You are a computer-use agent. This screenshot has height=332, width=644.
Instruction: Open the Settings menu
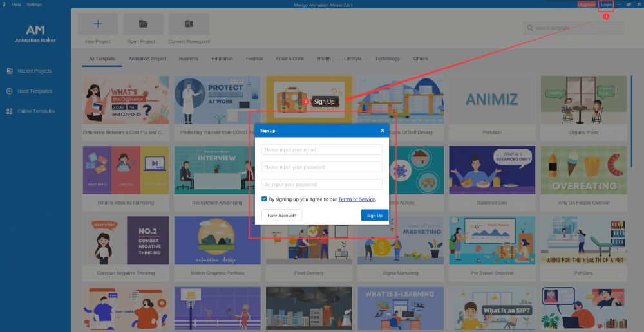click(x=34, y=5)
